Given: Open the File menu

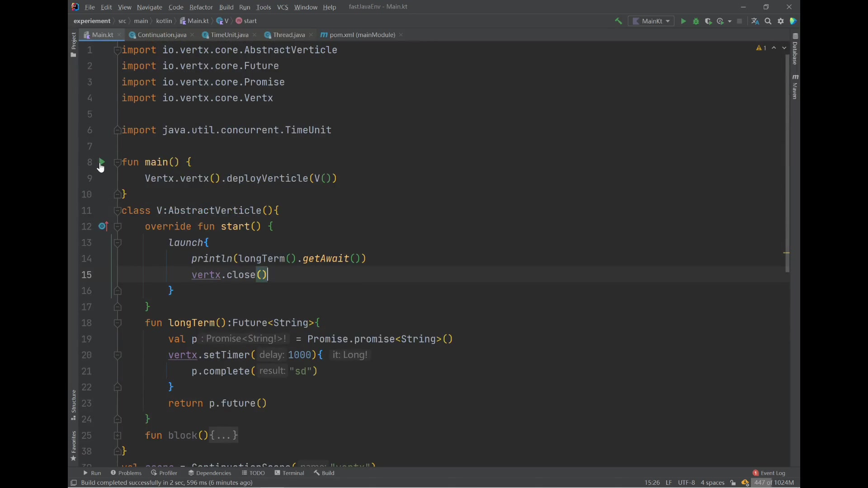Looking at the screenshot, I should click(x=90, y=7).
